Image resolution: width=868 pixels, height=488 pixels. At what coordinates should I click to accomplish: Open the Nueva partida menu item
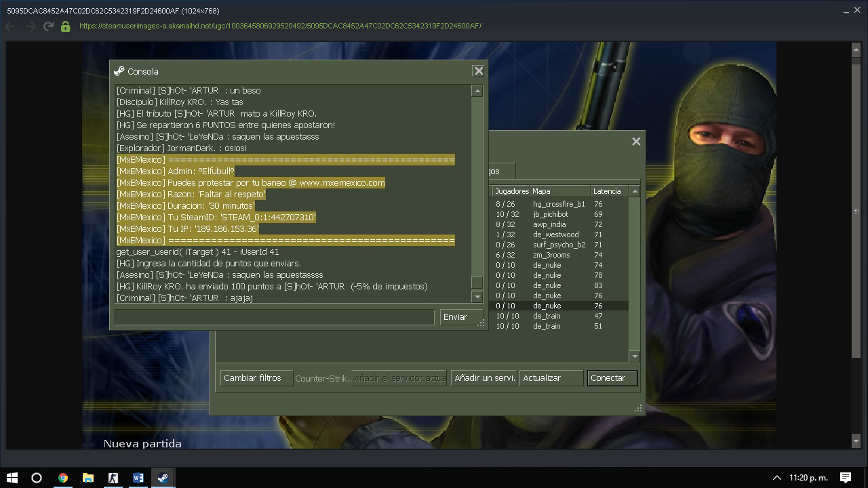[x=142, y=444]
